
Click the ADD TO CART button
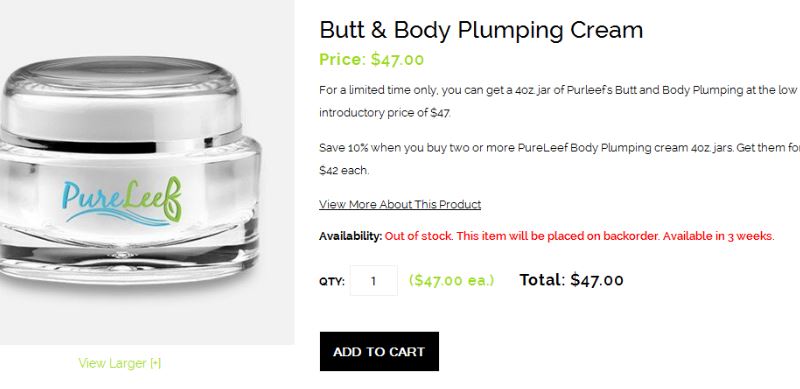click(x=379, y=351)
